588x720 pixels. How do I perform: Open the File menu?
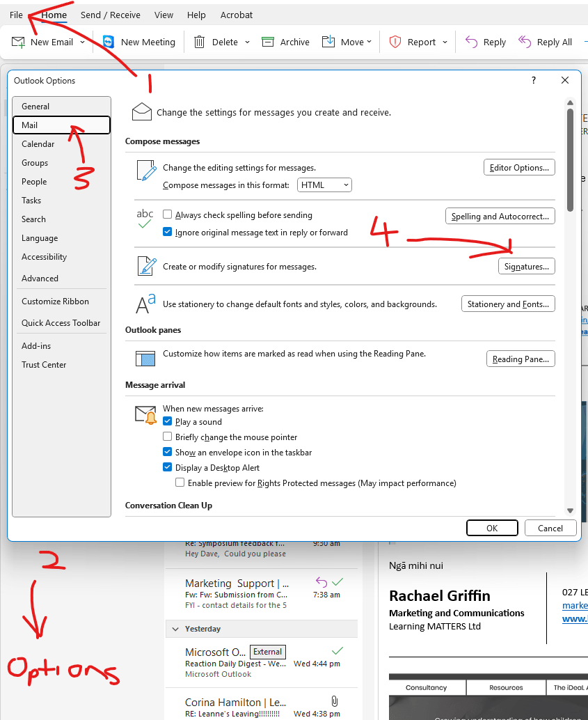(x=16, y=15)
